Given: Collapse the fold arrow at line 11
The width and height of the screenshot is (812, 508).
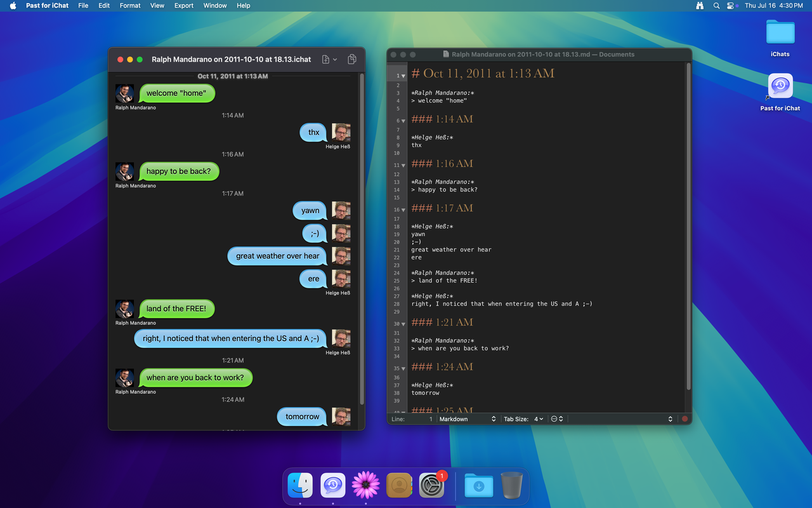Looking at the screenshot, I should pos(403,165).
